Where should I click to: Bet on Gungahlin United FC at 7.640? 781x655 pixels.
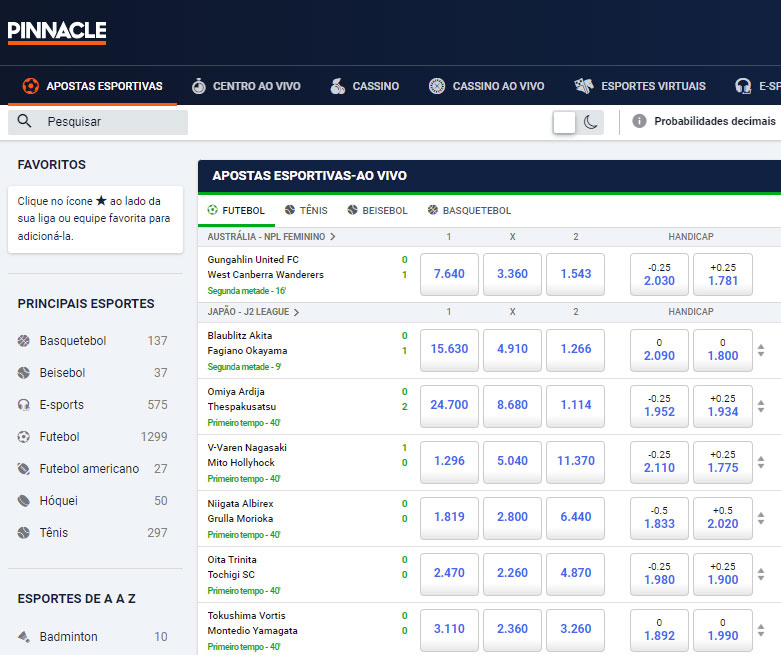449,274
